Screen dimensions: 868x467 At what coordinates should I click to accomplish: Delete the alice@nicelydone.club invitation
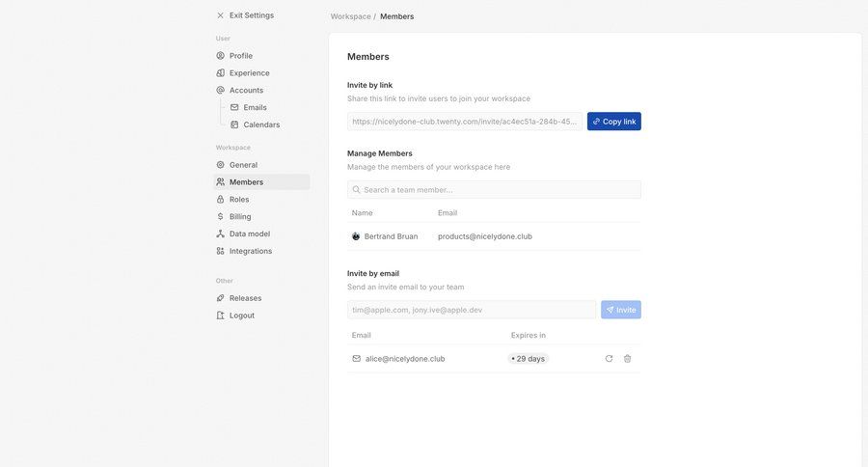(x=627, y=358)
